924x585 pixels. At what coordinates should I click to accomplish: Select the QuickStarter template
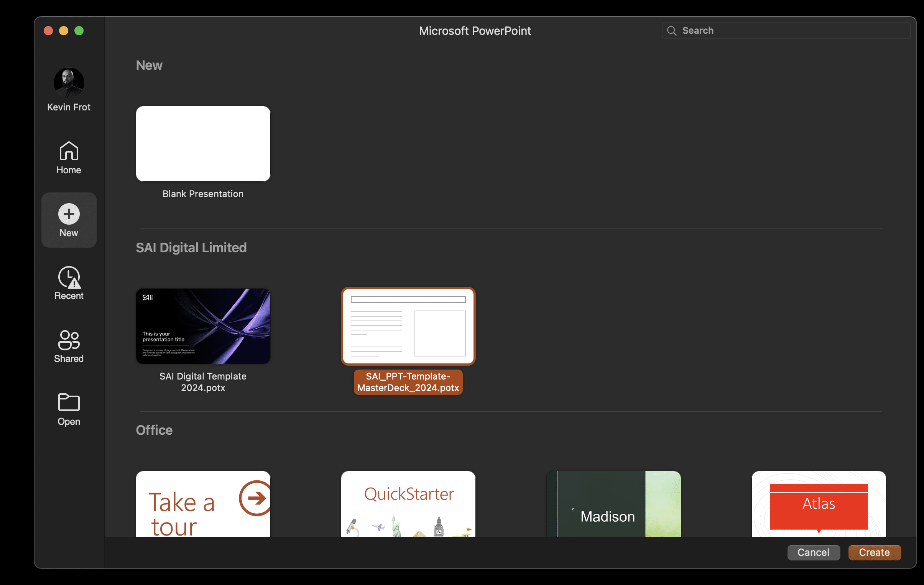click(x=408, y=506)
